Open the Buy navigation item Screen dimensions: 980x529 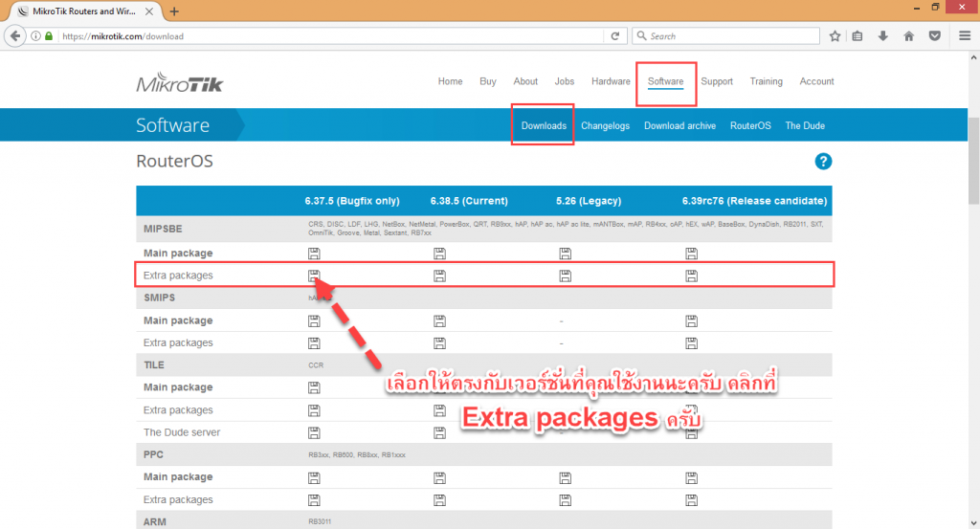[487, 81]
